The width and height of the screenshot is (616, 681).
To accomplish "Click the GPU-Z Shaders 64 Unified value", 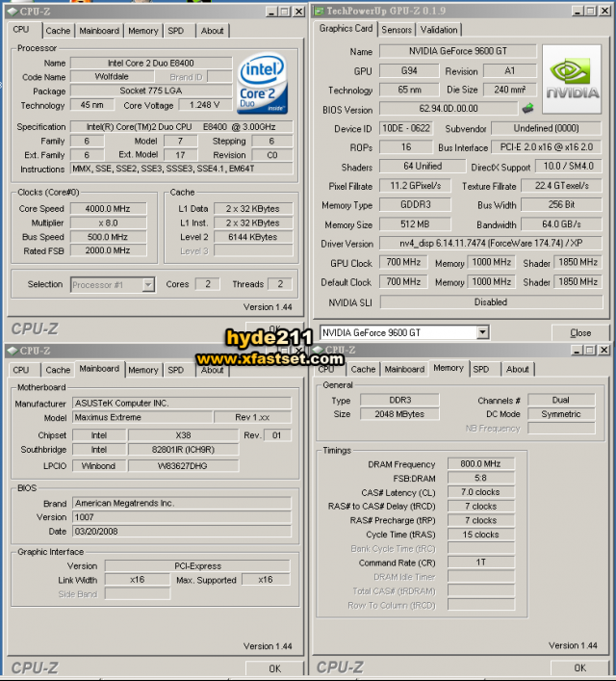I will point(423,167).
